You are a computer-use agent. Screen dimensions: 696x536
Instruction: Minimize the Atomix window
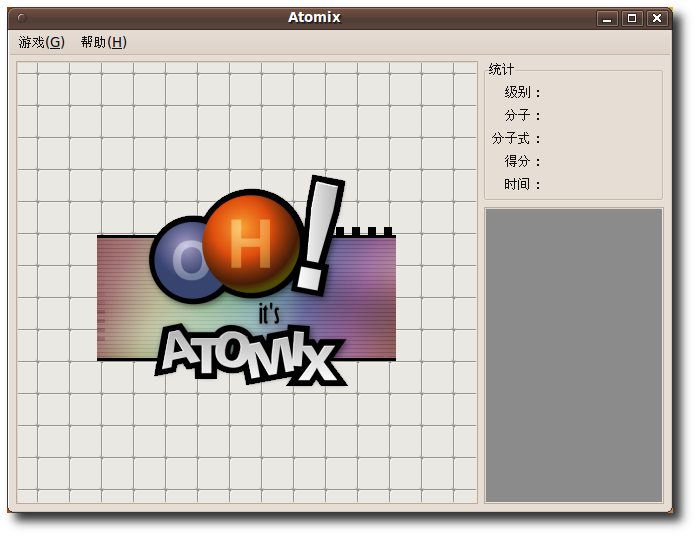tap(607, 19)
